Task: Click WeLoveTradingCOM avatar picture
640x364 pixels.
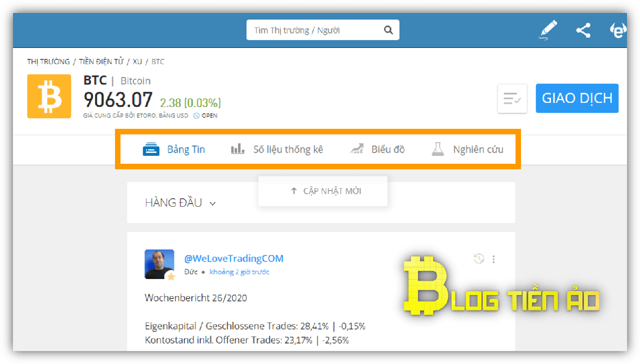Action: coord(159,264)
